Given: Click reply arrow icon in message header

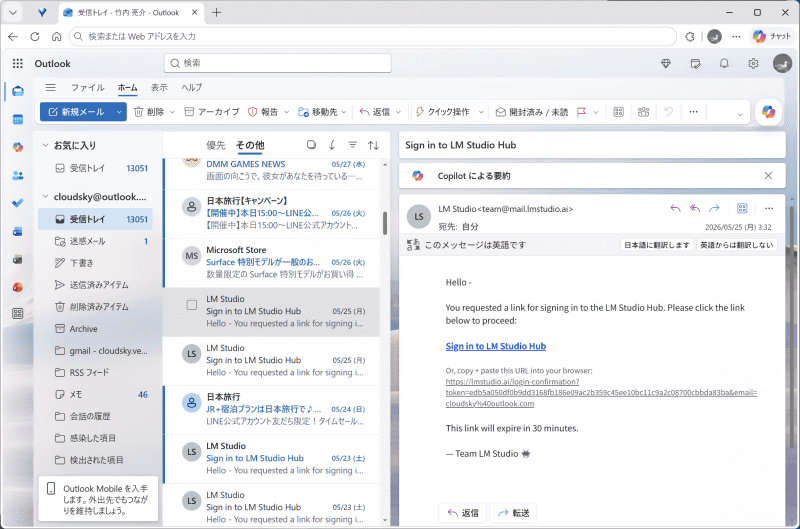Looking at the screenshot, I should coord(675,208).
